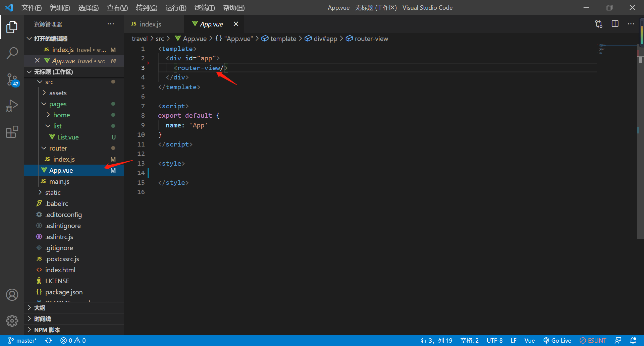The height and width of the screenshot is (346, 644).
Task: Click the master* git branch indicator
Action: pyautogui.click(x=22, y=340)
